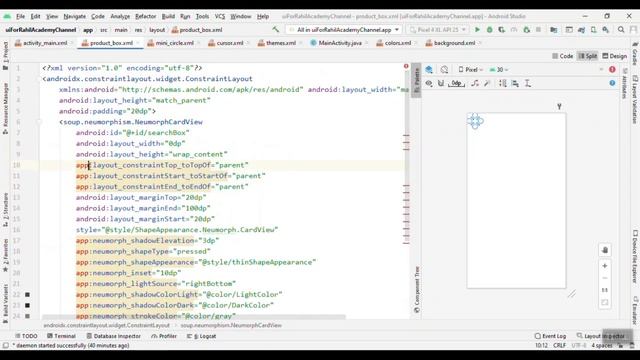Switch to Split view mode

click(588, 56)
